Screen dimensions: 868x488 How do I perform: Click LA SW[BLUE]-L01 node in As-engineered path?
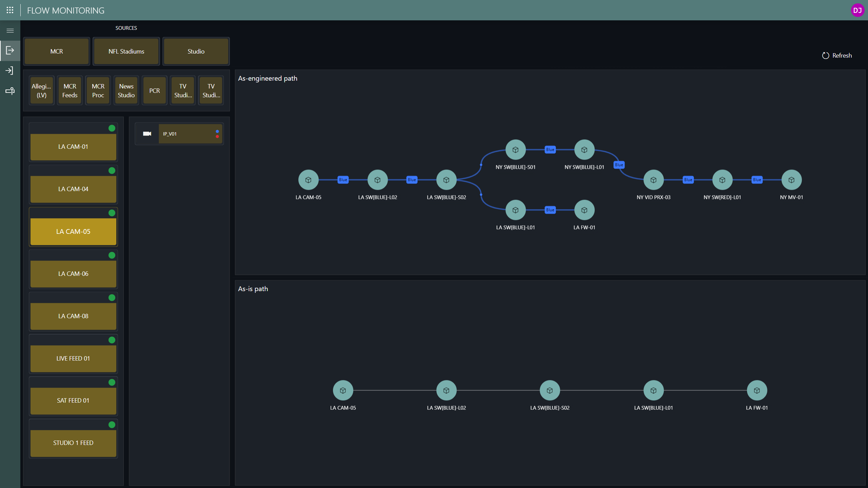pyautogui.click(x=515, y=210)
